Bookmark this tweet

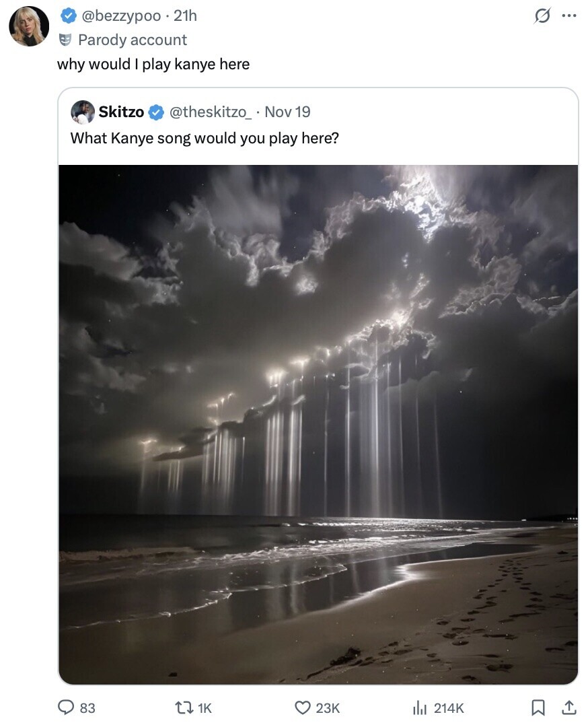pyautogui.click(x=538, y=707)
